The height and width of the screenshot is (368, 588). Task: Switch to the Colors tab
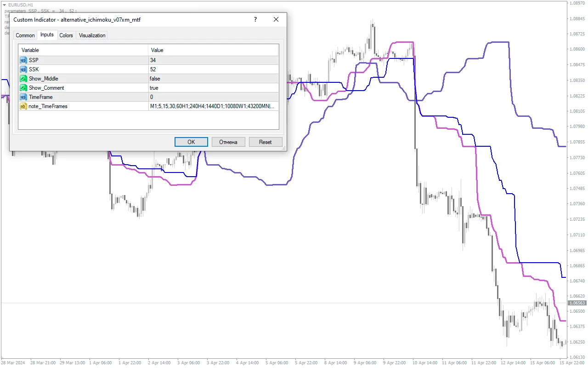click(x=66, y=35)
